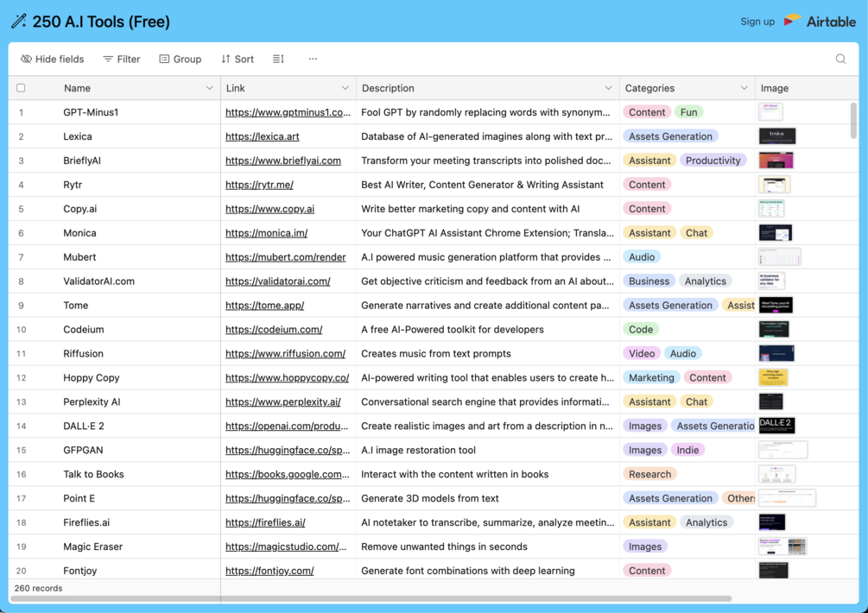This screenshot has width=868, height=613.
Task: Click the horizontal scrollbar at bottom
Action: click(371, 598)
